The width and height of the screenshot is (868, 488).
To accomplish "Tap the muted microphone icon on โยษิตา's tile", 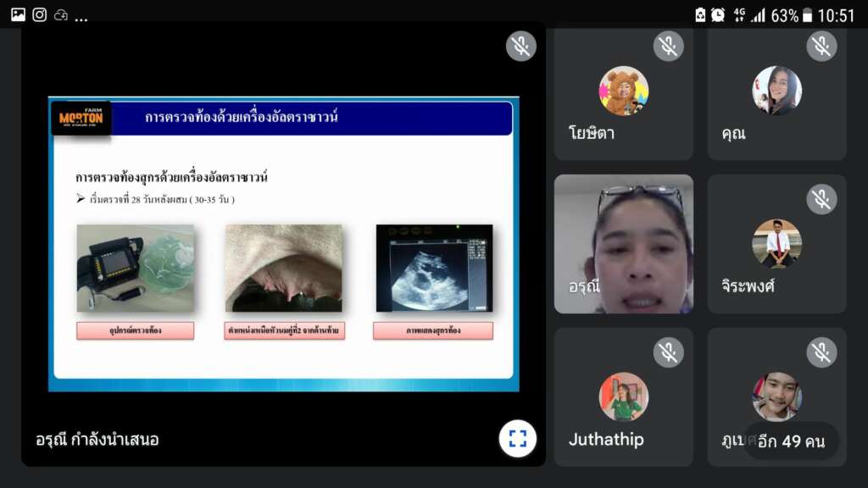I will [x=669, y=46].
